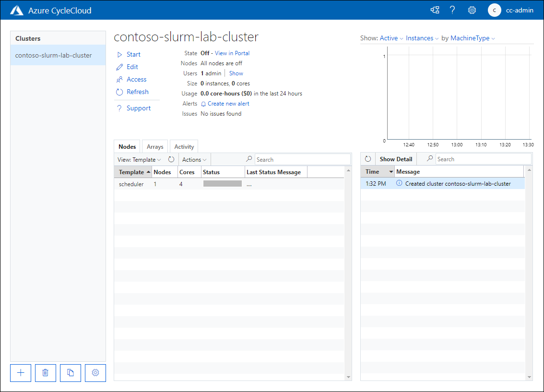The height and width of the screenshot is (392, 544).
Task: Add a new cluster with plus icon
Action: [20, 373]
